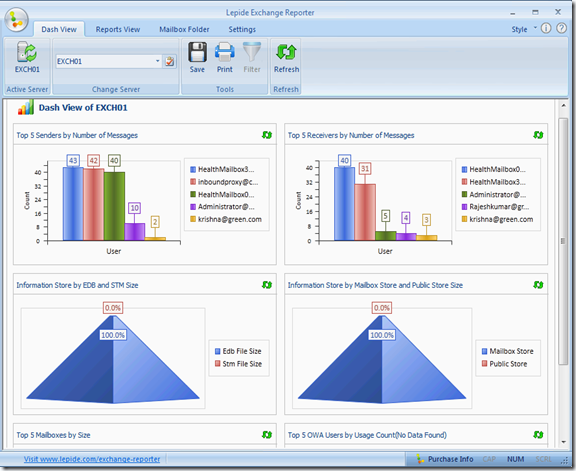Click the Top 5 Senders by Number of Messages title
The width and height of the screenshot is (576, 471).
pyautogui.click(x=77, y=135)
